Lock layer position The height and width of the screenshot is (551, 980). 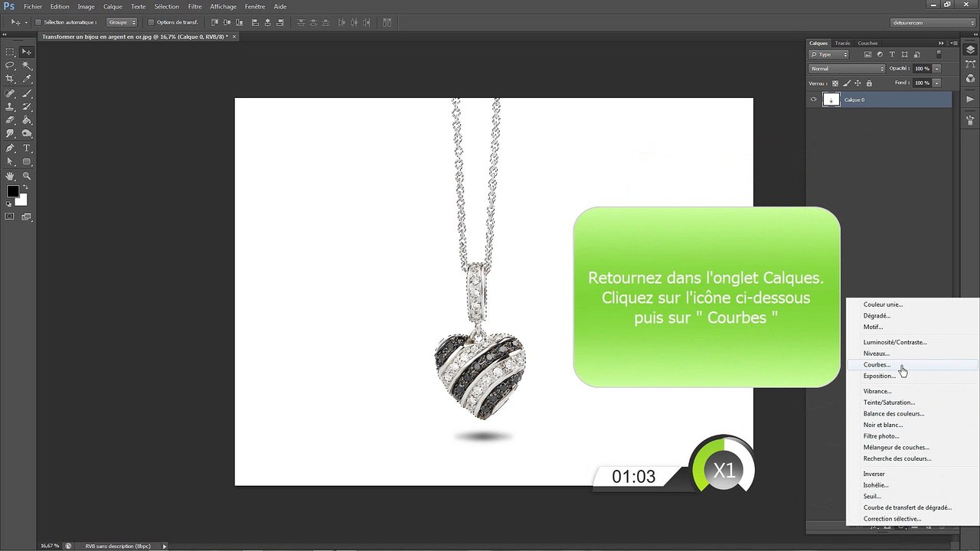tap(857, 83)
